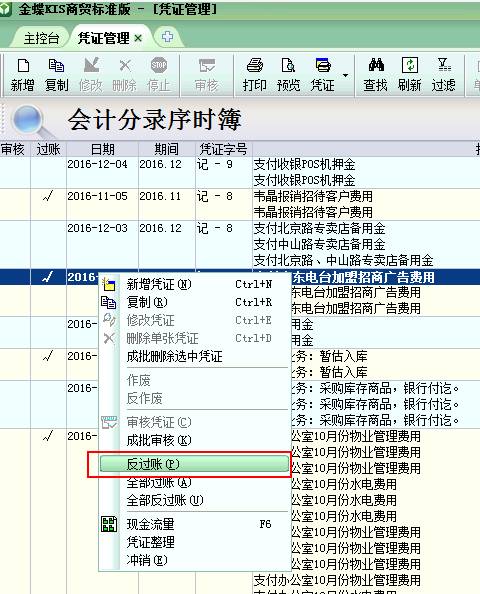Viewport: 480px width, 594px height.
Task: Close the 凭证管理 tab
Action: [138, 38]
